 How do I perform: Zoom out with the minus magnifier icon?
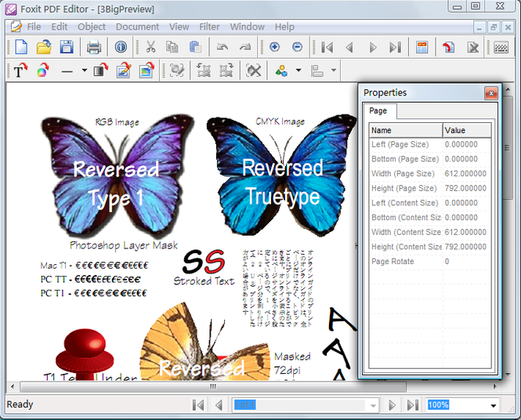point(297,47)
